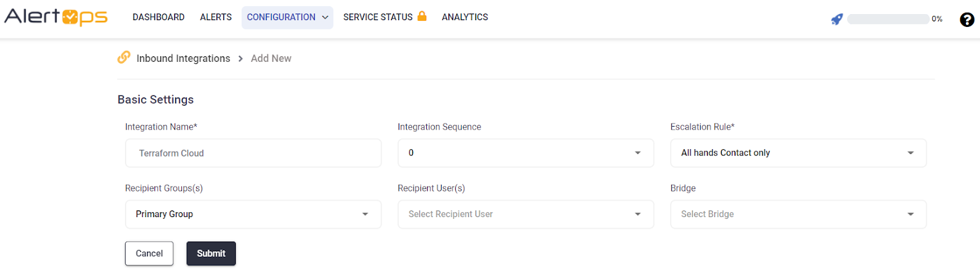This screenshot has width=980, height=274.
Task: Click the rocket onboarding icon
Action: pyautogui.click(x=837, y=19)
